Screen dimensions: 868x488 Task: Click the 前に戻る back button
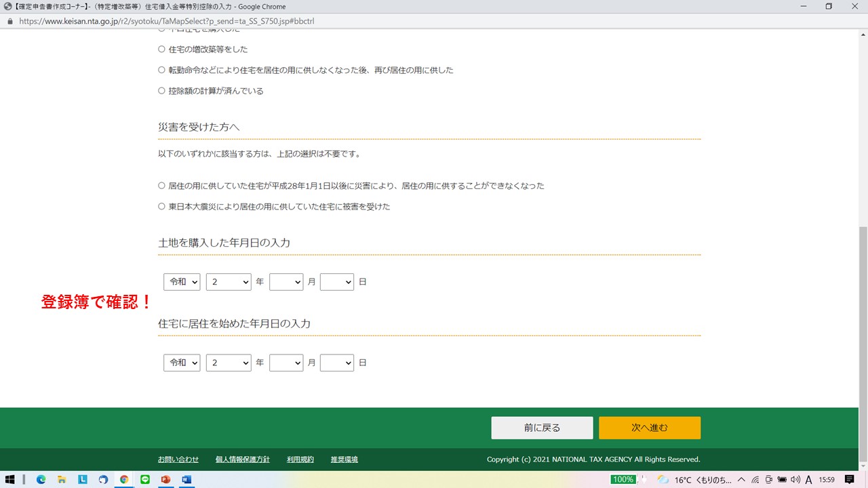(x=542, y=428)
